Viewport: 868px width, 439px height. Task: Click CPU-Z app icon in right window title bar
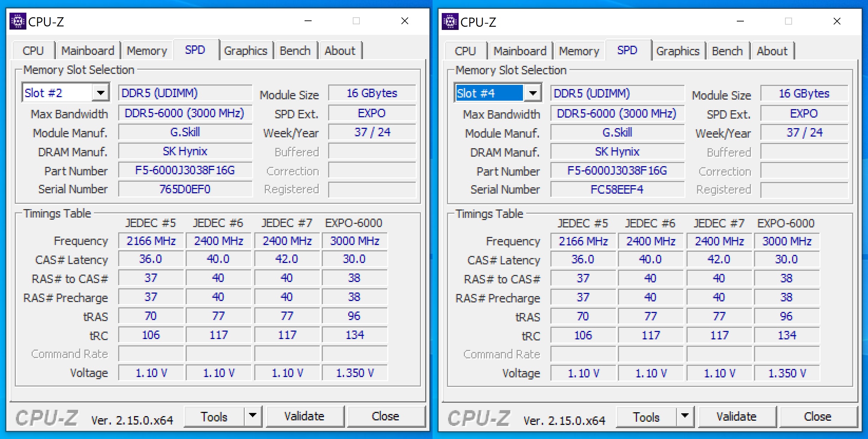450,22
